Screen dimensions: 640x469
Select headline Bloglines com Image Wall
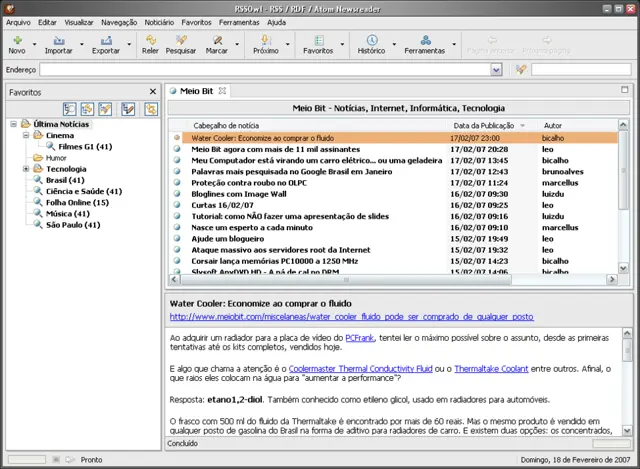tap(239, 194)
